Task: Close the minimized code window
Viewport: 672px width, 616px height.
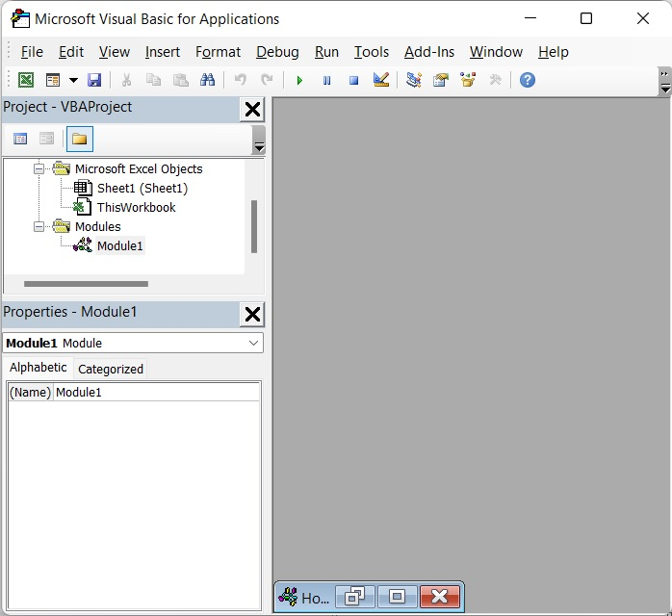Action: [440, 597]
